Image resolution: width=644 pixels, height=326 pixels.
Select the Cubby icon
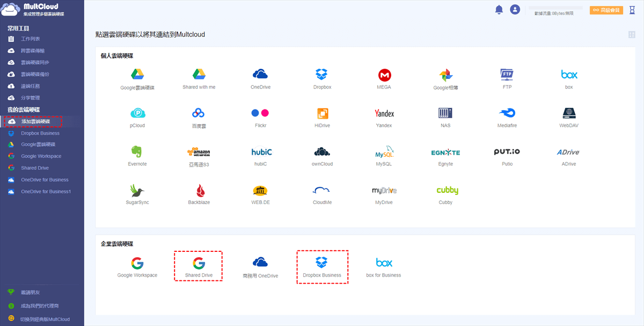[447, 190]
